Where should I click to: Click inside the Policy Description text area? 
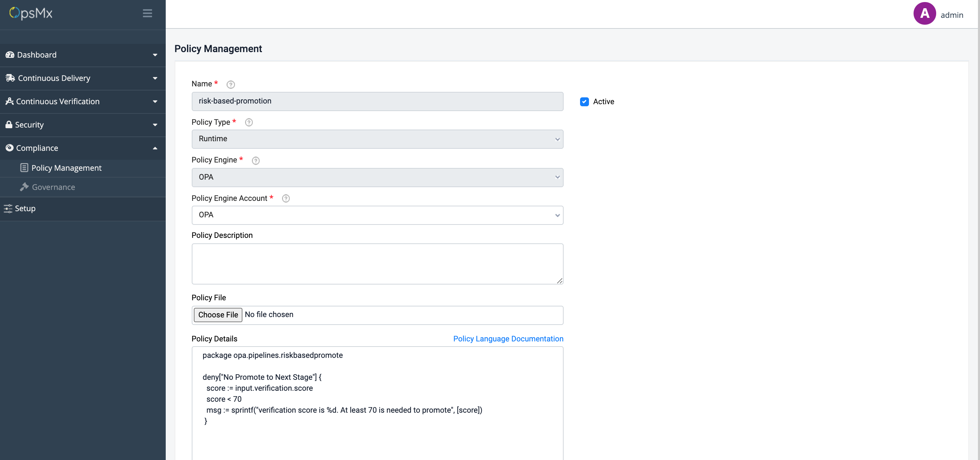click(377, 264)
